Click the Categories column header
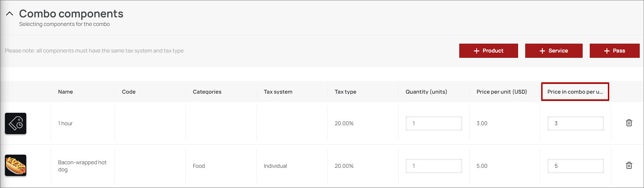This screenshot has height=188, width=644. 207,92
